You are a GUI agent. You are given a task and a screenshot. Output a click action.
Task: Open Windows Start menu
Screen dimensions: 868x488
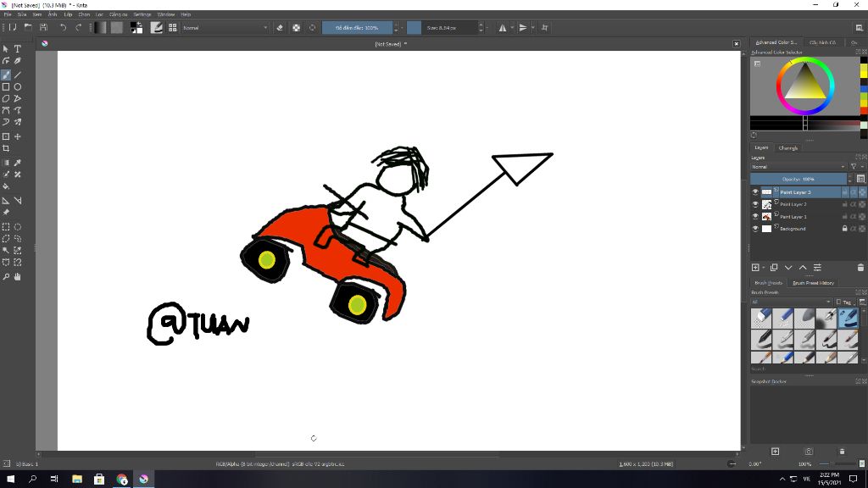coord(10,480)
